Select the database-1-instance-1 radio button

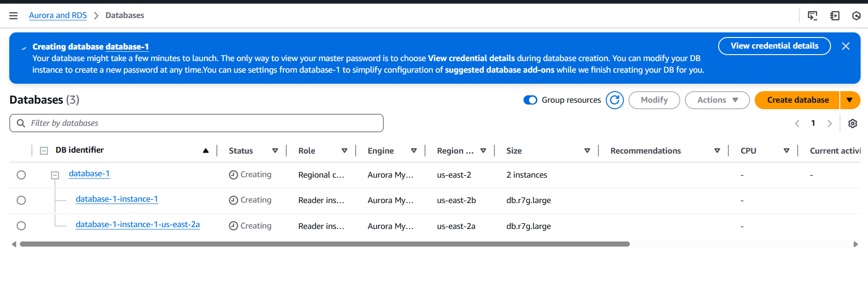[21, 200]
